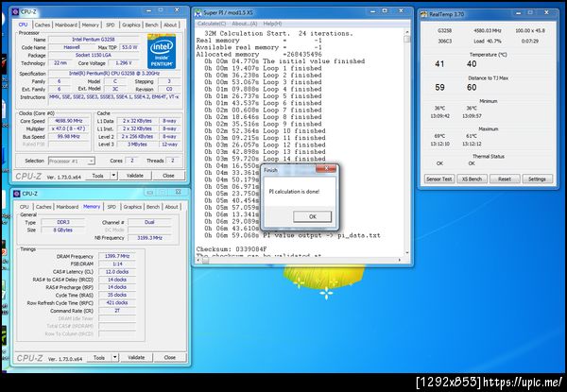Screen dimensions: 567x392
Task: Click Tools button in top CPU-Z window
Action: [97, 176]
